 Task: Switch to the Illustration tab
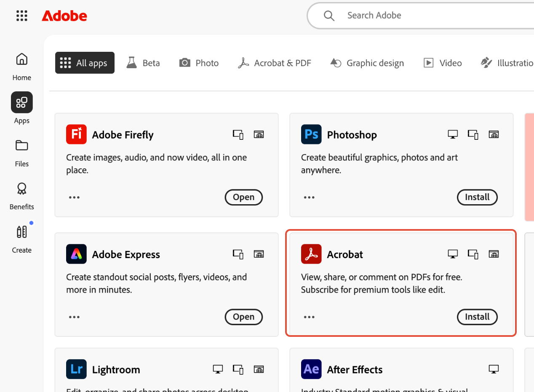(x=507, y=63)
